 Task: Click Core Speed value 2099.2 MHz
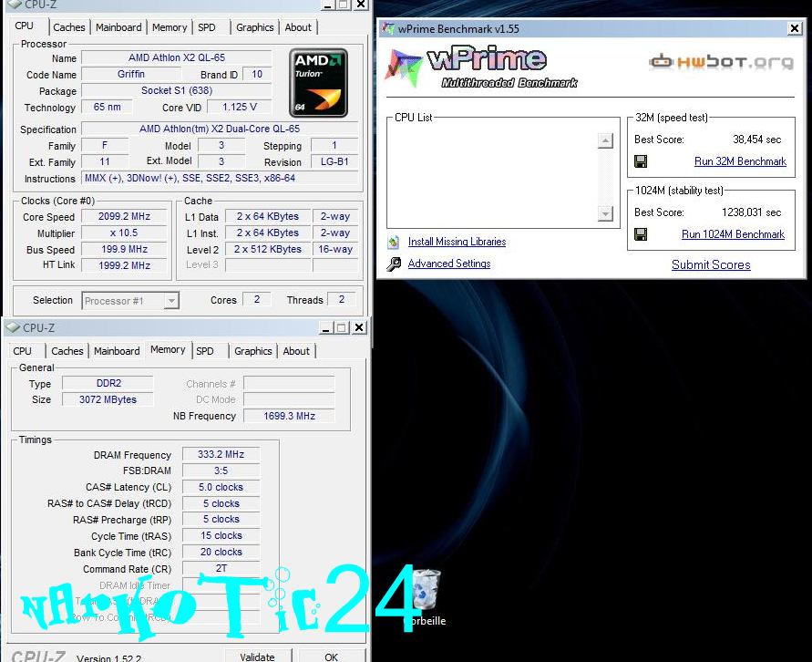(x=124, y=216)
